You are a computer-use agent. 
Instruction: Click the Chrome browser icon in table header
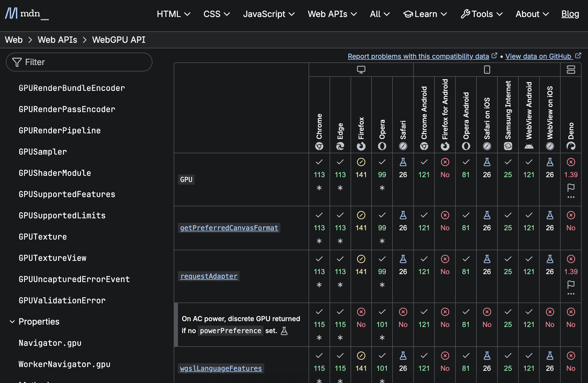click(x=319, y=146)
